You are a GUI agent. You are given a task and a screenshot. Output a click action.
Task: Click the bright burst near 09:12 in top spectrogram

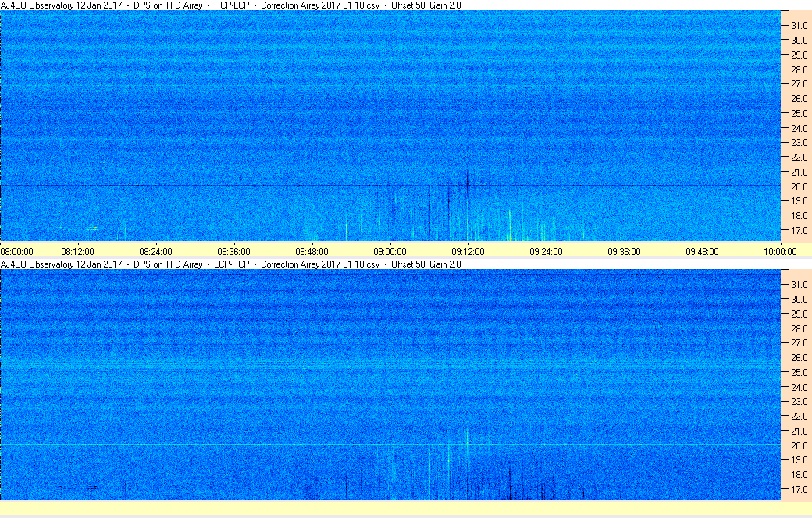[468, 222]
